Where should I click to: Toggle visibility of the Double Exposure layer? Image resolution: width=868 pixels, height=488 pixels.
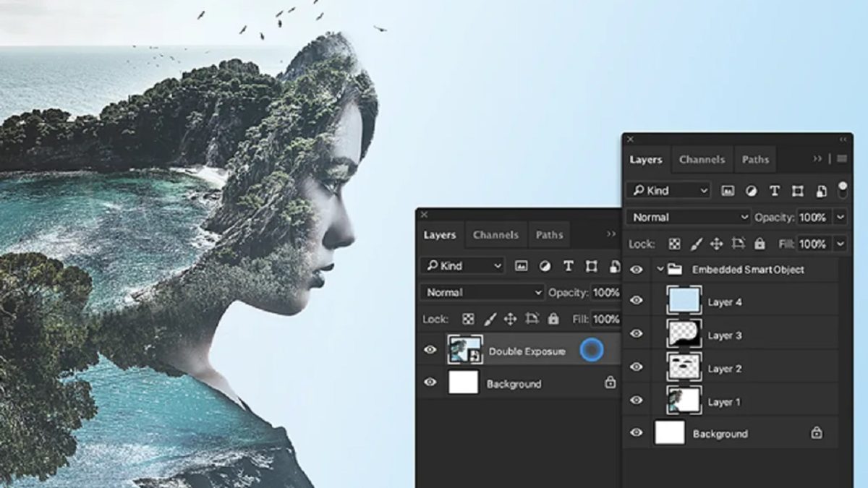(430, 351)
